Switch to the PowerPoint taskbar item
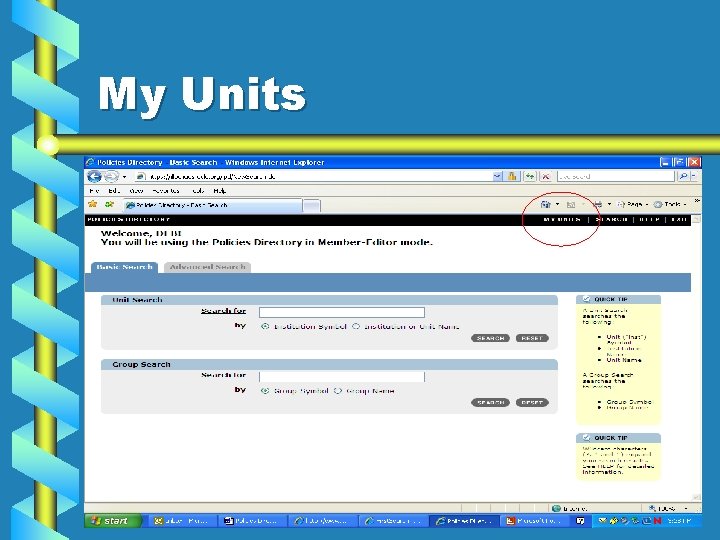The width and height of the screenshot is (720, 540). coord(534,521)
